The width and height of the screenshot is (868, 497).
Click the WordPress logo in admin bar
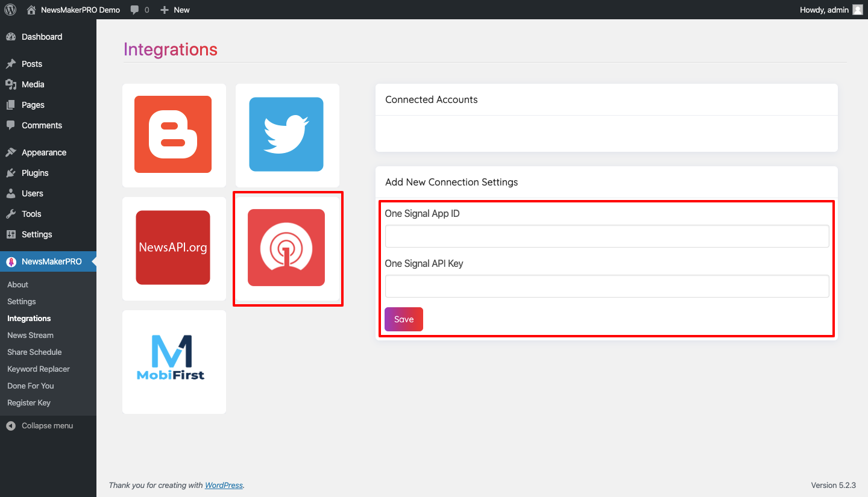point(10,10)
